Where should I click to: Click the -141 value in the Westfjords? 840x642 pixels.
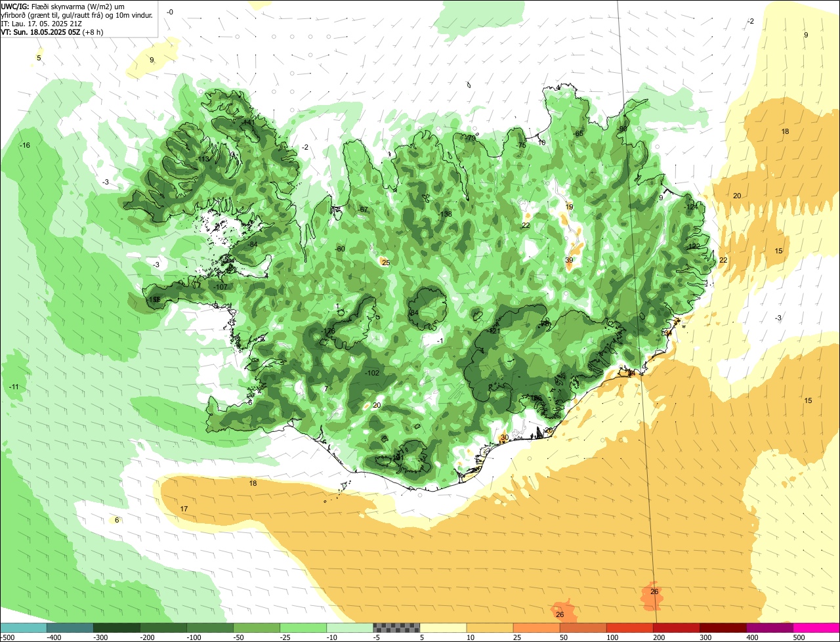point(247,122)
